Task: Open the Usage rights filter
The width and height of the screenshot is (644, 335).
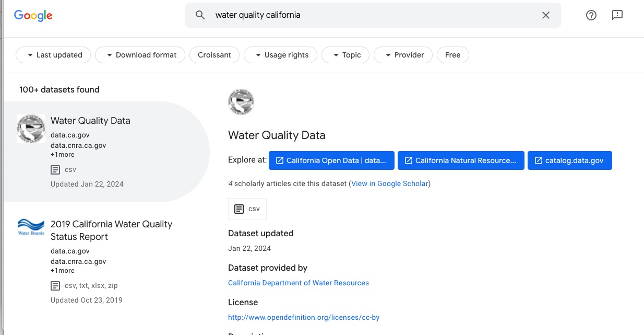Action: (280, 54)
